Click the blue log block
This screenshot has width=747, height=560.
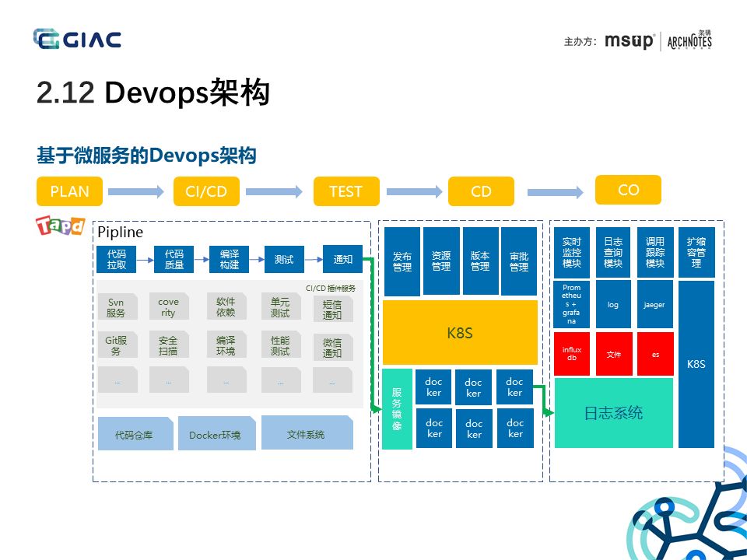[x=613, y=304]
